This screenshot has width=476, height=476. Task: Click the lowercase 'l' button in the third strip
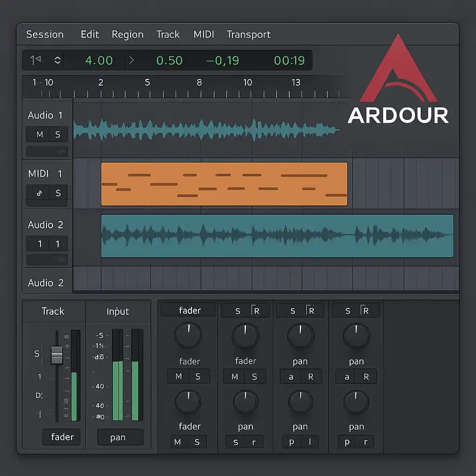coord(310,442)
